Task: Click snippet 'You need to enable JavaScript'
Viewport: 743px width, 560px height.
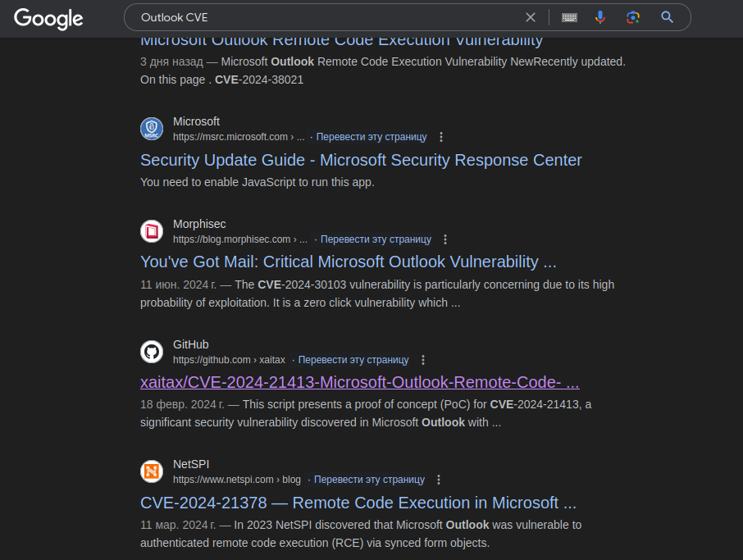Action: (258, 182)
